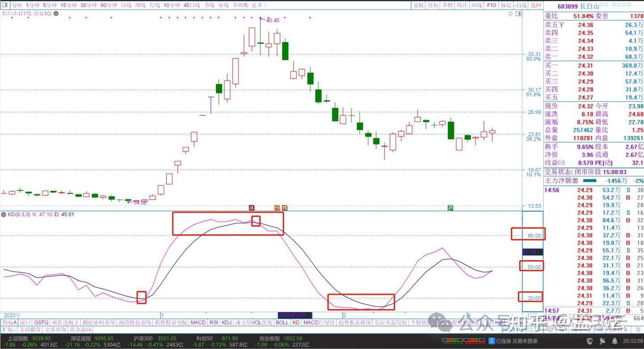This screenshot has width=644, height=349.
Task: Select the 5分钟 period
Action: coord(50,5)
